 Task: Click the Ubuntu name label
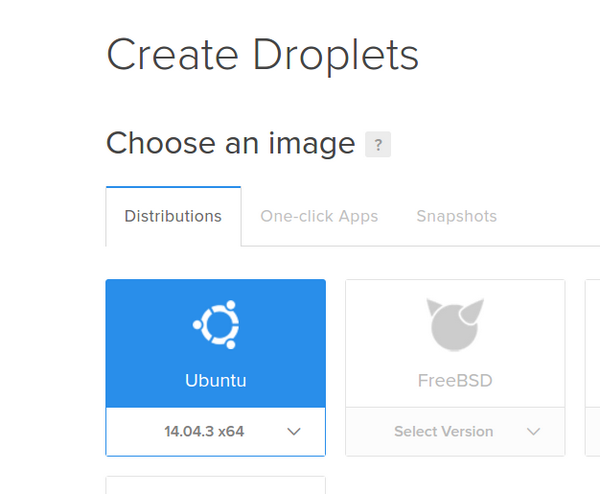click(x=215, y=381)
